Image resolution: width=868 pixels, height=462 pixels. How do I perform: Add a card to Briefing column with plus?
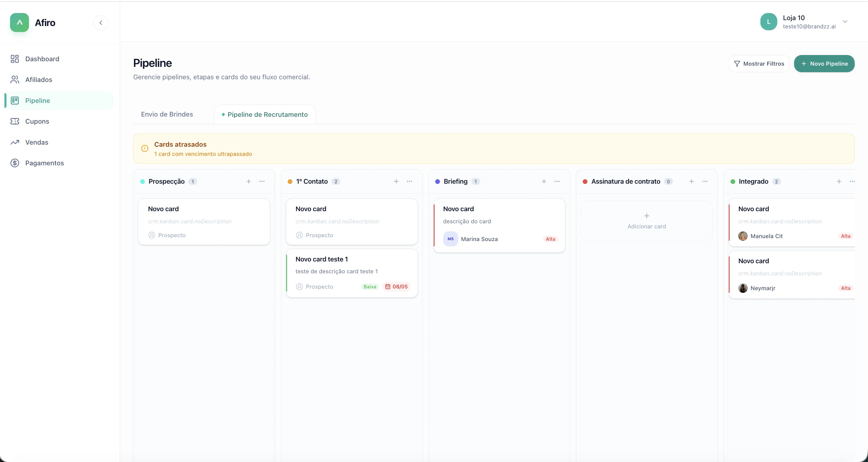(x=544, y=181)
